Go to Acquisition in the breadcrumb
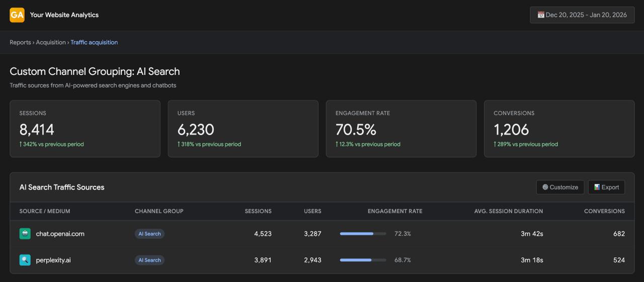This screenshot has width=644, height=282. (51, 42)
